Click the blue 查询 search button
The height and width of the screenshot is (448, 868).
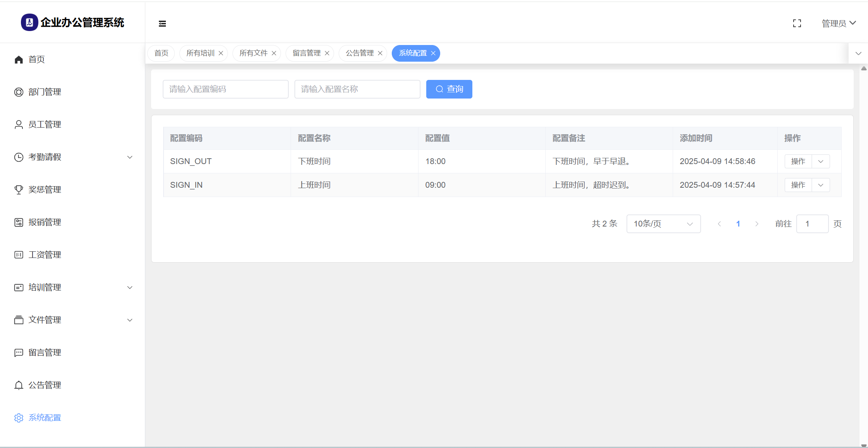pyautogui.click(x=449, y=89)
